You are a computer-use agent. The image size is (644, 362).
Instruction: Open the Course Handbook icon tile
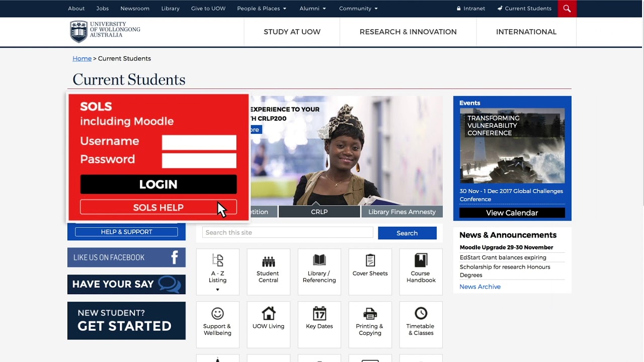coord(421,271)
